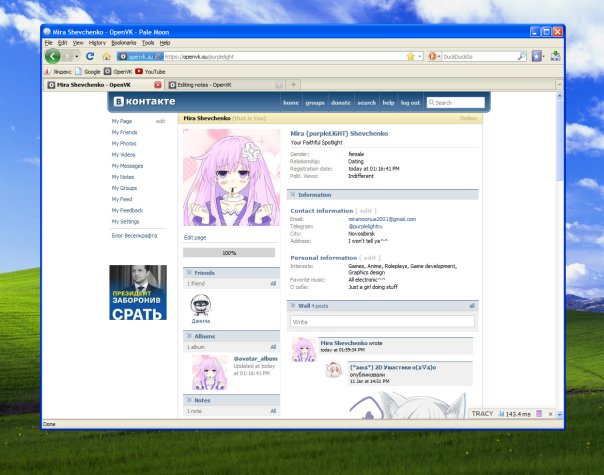Collapse the Albums section header

click(232, 336)
